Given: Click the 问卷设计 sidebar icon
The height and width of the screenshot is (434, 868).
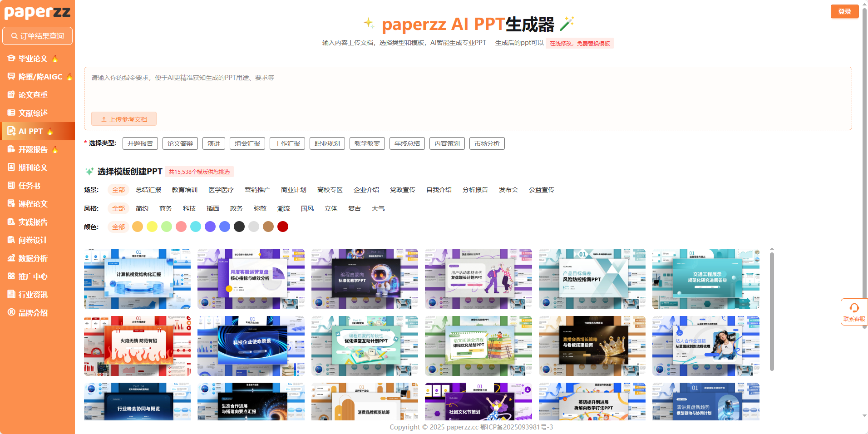Looking at the screenshot, I should coord(11,240).
